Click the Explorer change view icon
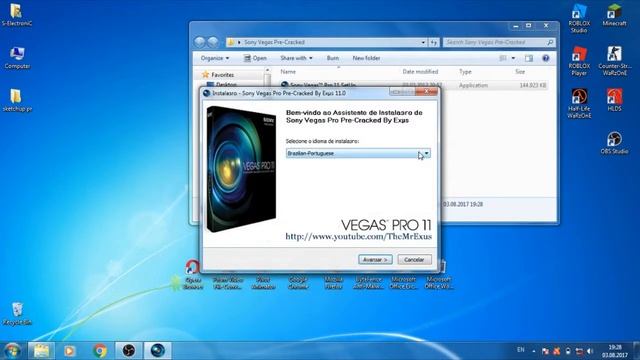Screen dimensions: 640x360 503,58
